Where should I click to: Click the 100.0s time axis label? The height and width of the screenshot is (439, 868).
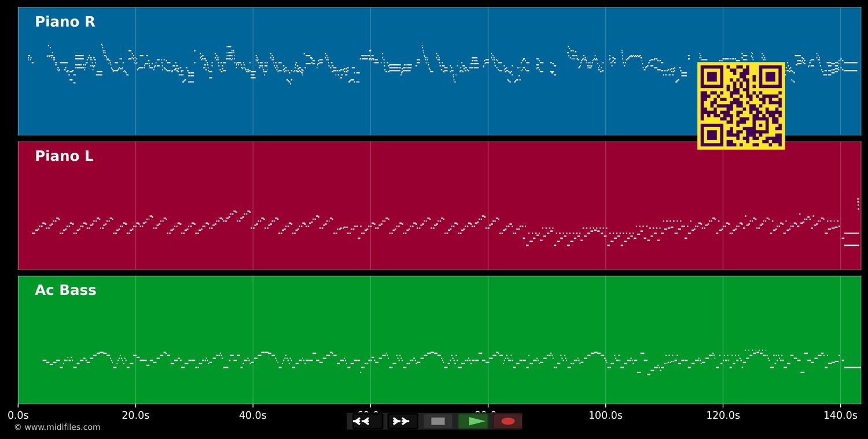pos(605,415)
